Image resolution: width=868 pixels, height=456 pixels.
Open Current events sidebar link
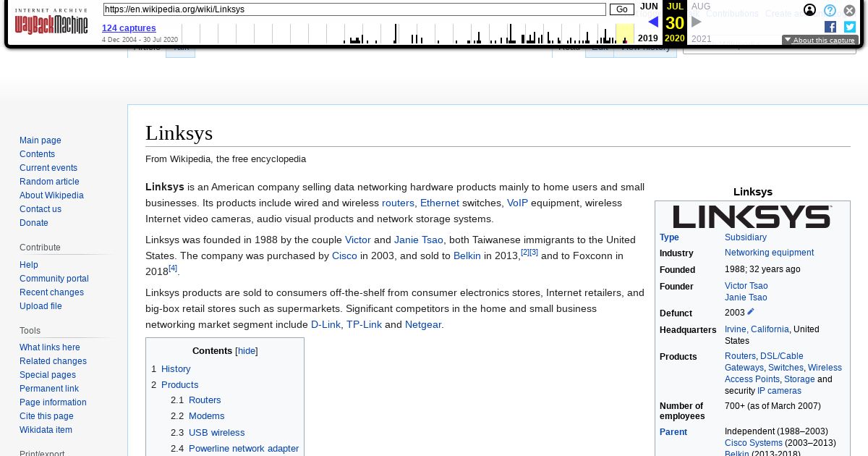tap(48, 168)
